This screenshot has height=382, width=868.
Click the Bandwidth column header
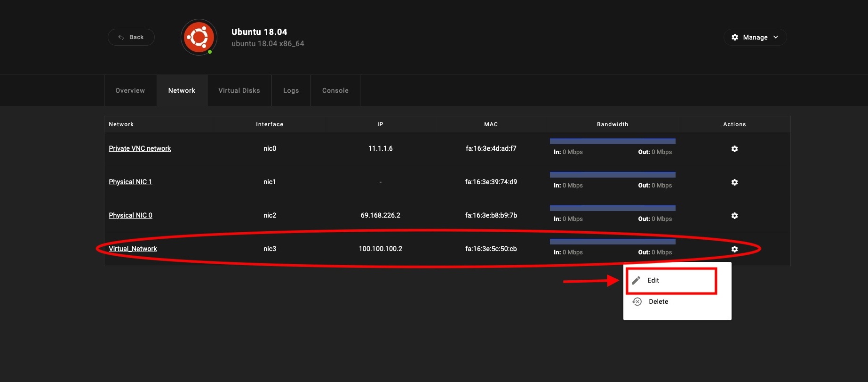[613, 124]
